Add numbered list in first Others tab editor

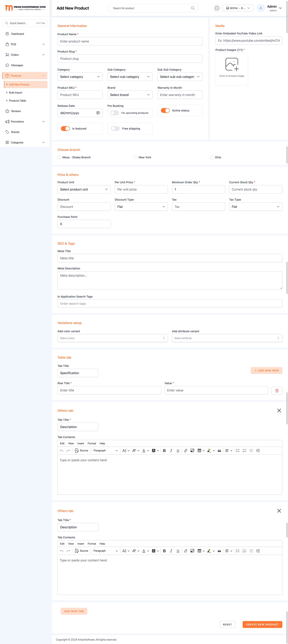coord(244,450)
